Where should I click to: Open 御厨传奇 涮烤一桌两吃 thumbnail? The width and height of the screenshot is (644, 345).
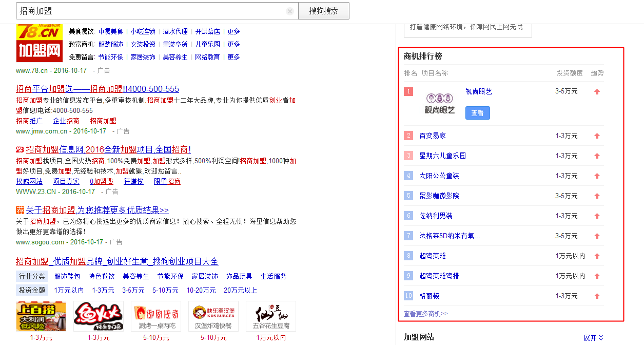pyautogui.click(x=156, y=316)
